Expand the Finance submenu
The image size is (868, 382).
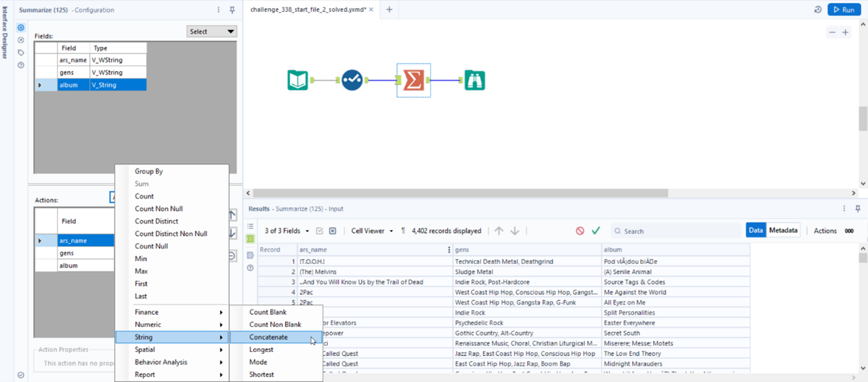pyautogui.click(x=172, y=312)
